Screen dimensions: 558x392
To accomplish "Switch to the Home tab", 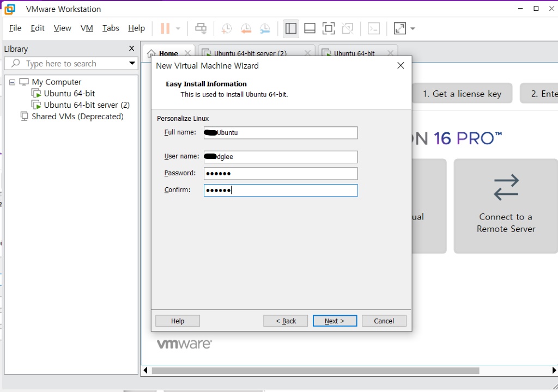I will (168, 53).
